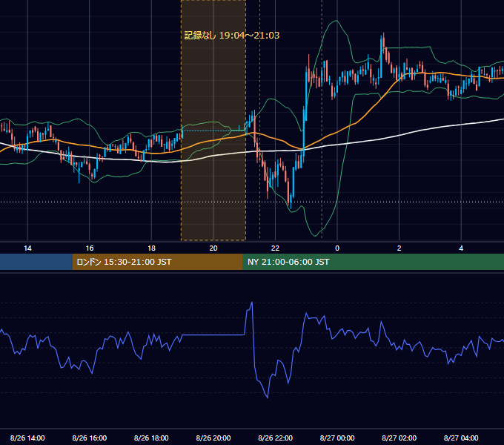Click the 記録なし 19:04〜21:03 annotation label
The height and width of the screenshot is (445, 504).
[232, 36]
